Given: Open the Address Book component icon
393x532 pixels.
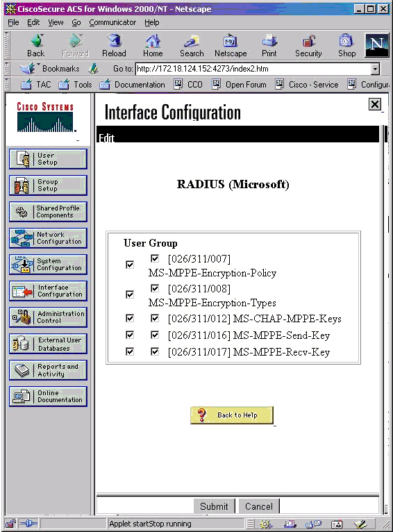Looking at the screenshot, I should [x=336, y=524].
